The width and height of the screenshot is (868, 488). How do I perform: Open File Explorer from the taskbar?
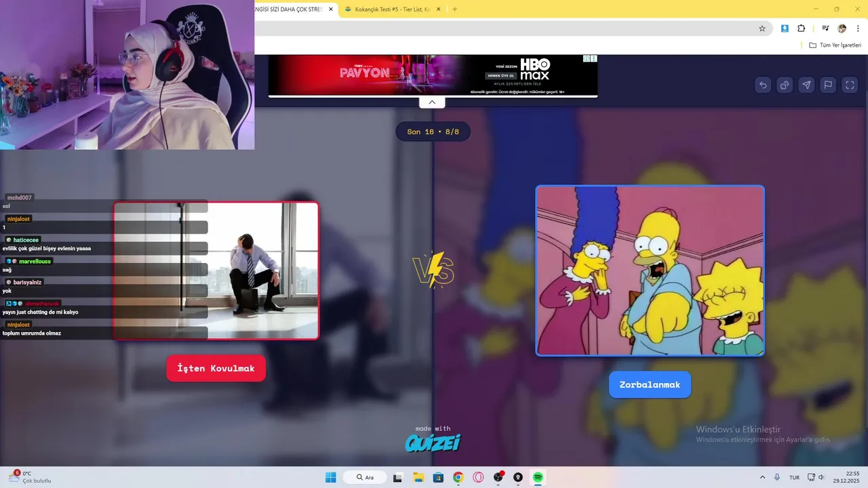pyautogui.click(x=418, y=477)
